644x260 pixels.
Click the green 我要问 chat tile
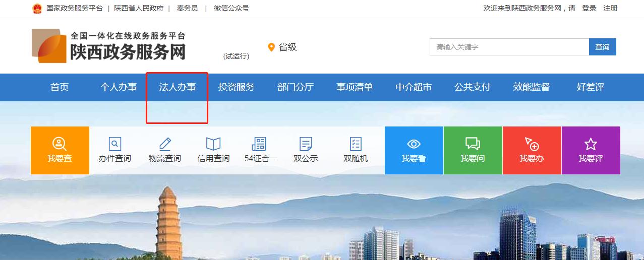473,150
